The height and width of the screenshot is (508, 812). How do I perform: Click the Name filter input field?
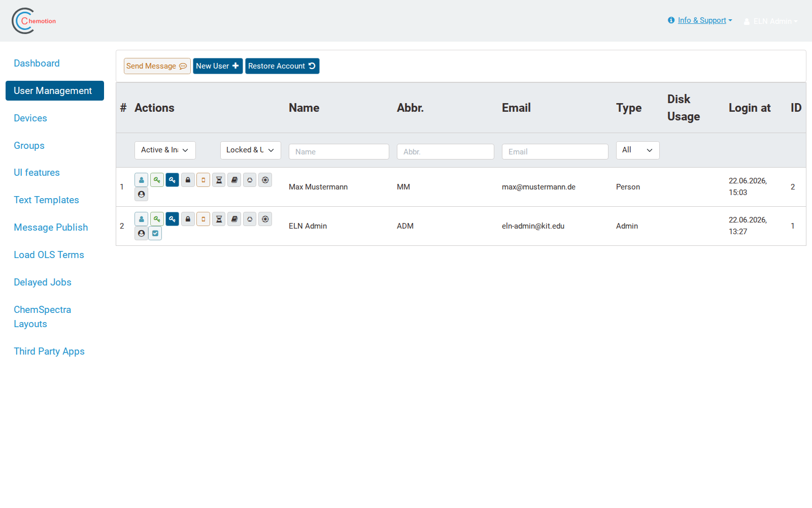point(339,151)
